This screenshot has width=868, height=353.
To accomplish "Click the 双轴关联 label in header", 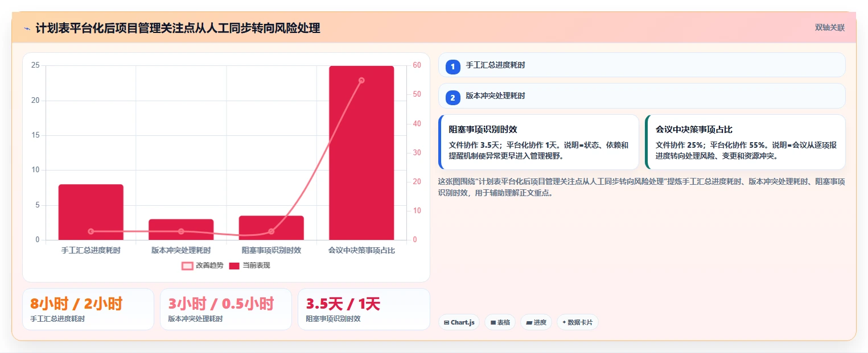I will (829, 28).
